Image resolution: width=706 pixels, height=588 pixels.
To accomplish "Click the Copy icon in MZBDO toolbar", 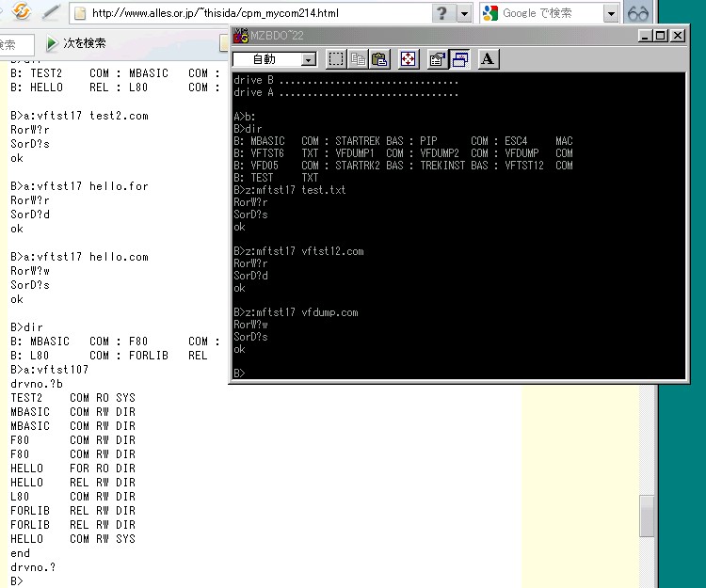I will (x=359, y=59).
